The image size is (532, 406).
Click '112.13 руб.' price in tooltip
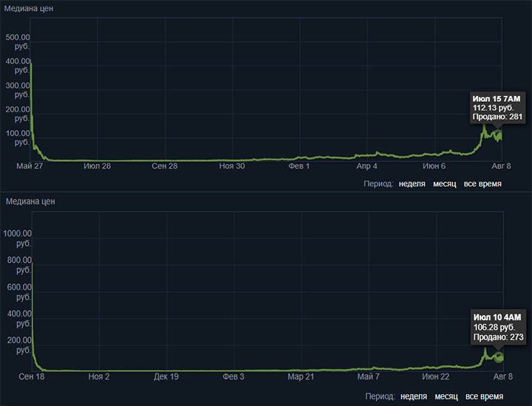493,108
